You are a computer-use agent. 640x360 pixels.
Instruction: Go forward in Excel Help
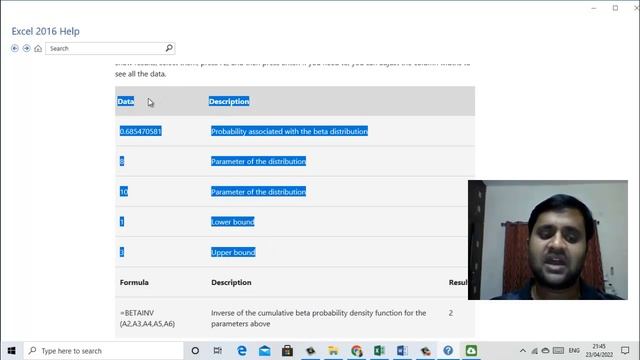coord(27,48)
